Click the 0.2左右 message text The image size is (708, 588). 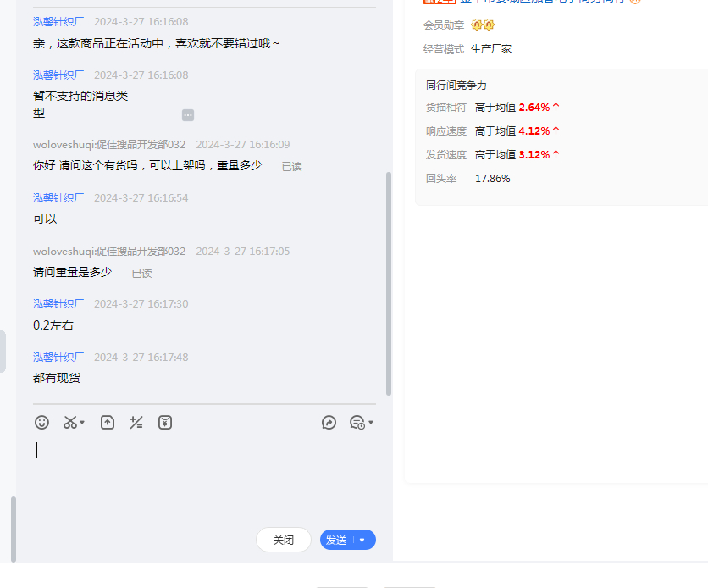53,325
